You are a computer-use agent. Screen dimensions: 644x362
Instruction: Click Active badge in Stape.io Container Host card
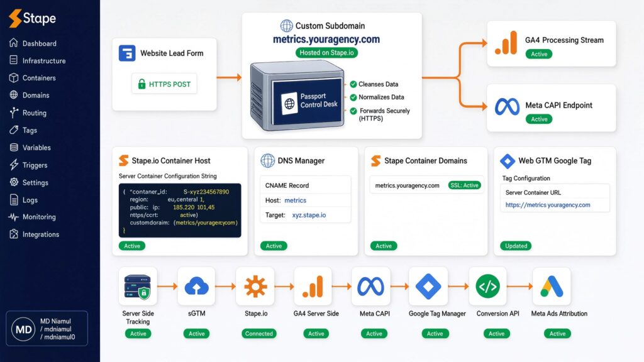click(132, 246)
